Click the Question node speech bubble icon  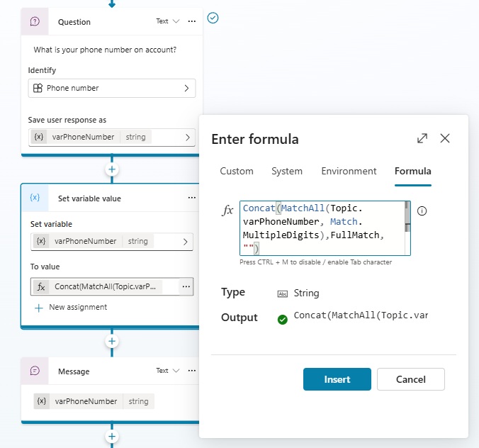click(x=35, y=22)
